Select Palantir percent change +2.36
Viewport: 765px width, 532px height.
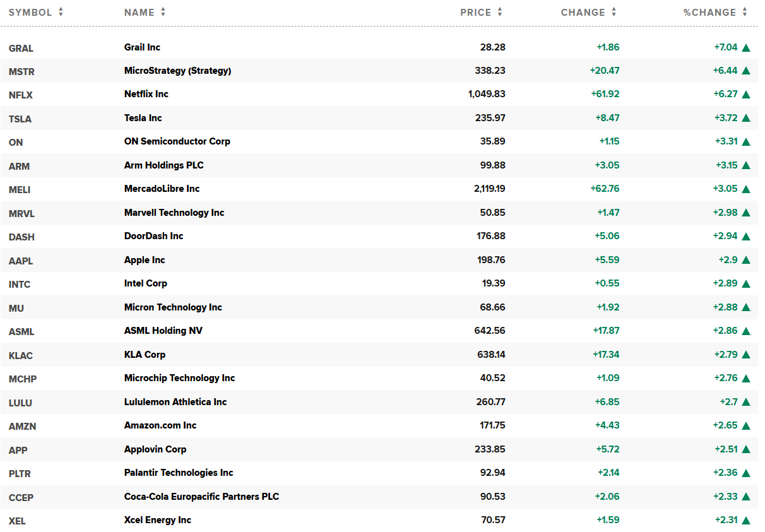pos(725,473)
